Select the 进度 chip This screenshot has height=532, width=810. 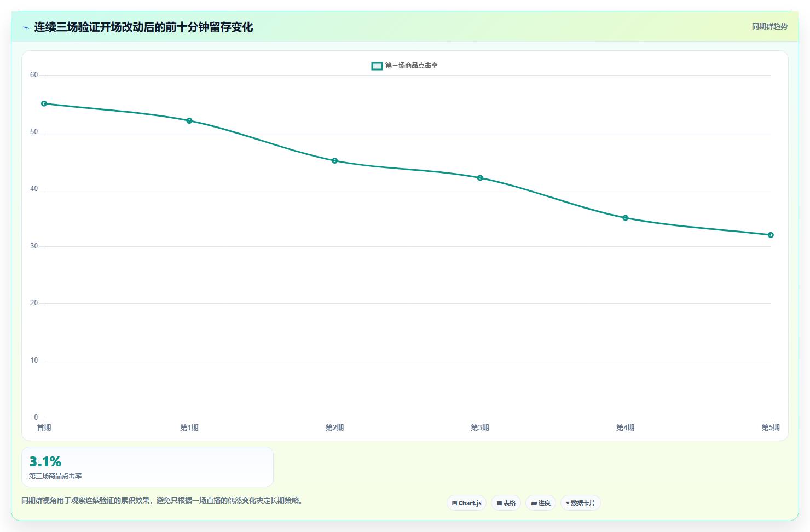[541, 503]
